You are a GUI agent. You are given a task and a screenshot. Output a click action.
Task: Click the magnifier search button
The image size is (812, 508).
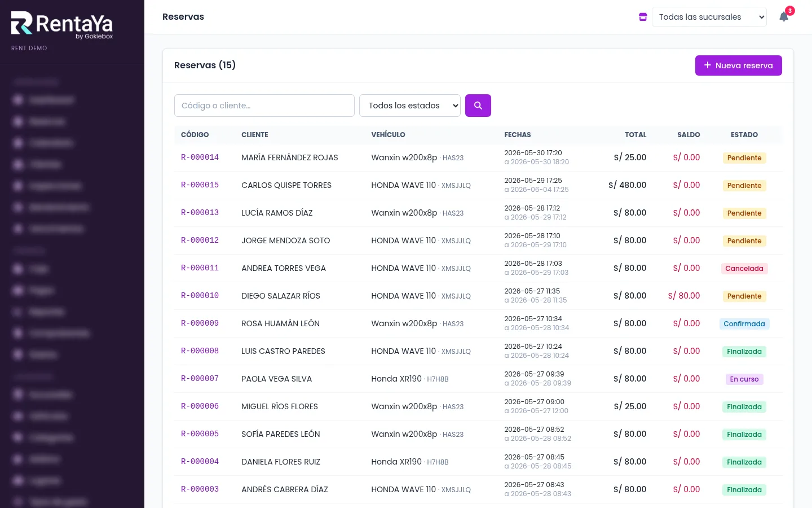pos(478,106)
